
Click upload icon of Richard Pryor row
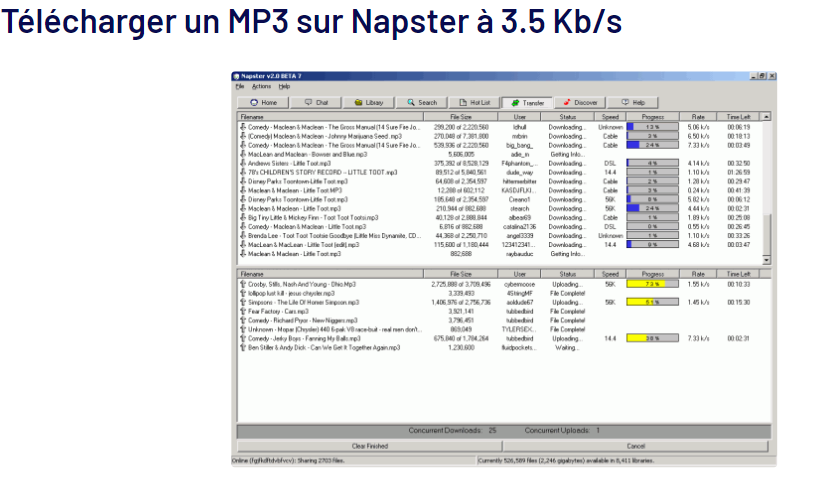point(243,320)
